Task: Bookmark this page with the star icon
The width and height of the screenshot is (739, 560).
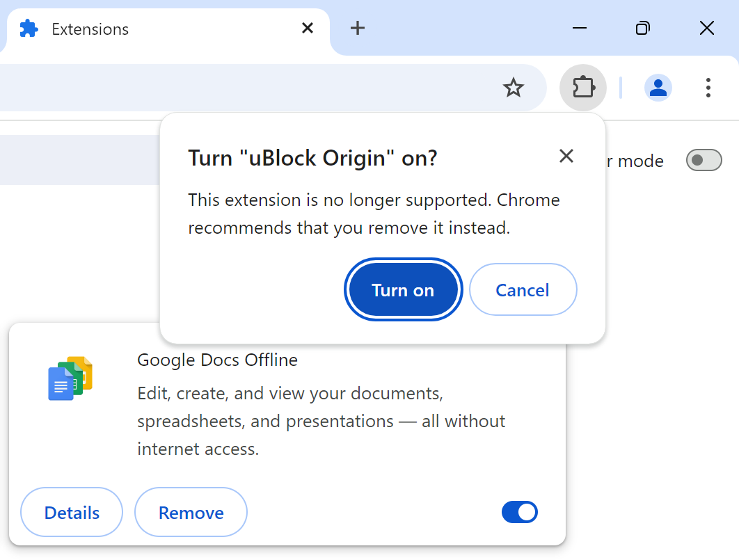Action: click(x=513, y=88)
